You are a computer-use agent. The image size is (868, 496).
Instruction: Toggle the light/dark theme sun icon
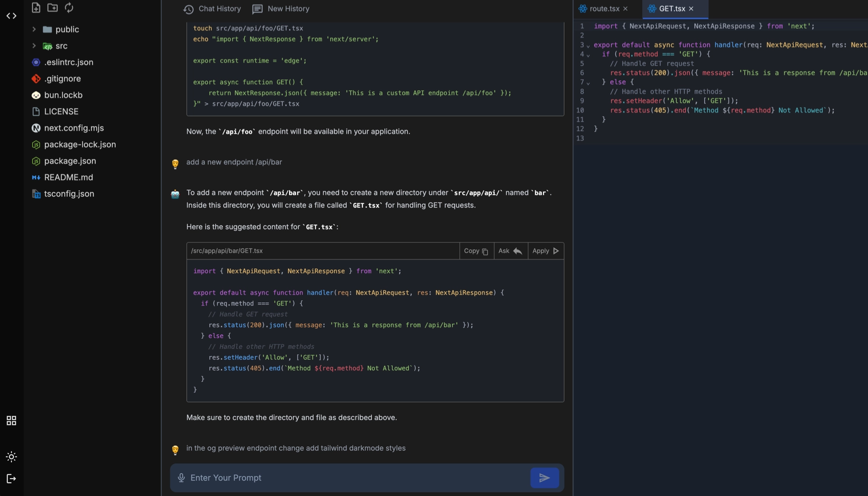pos(11,457)
